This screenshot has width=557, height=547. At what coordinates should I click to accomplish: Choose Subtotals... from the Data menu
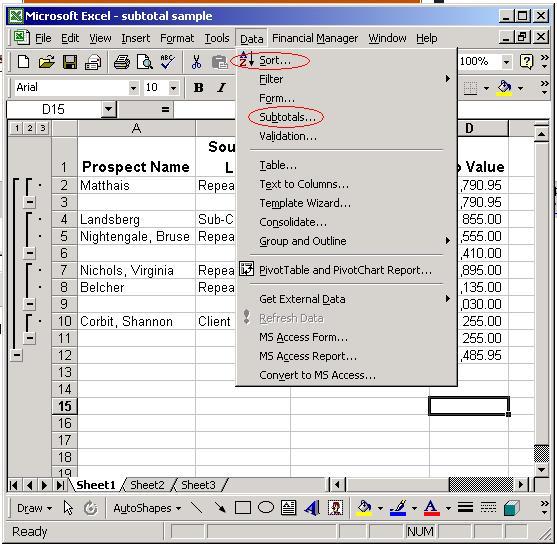click(x=346, y=117)
